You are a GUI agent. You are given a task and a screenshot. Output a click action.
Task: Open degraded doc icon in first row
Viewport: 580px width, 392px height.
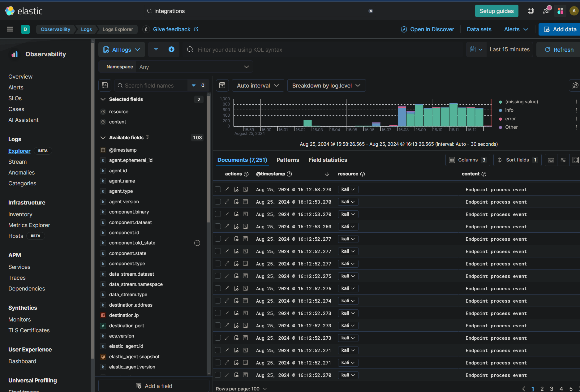(236, 189)
